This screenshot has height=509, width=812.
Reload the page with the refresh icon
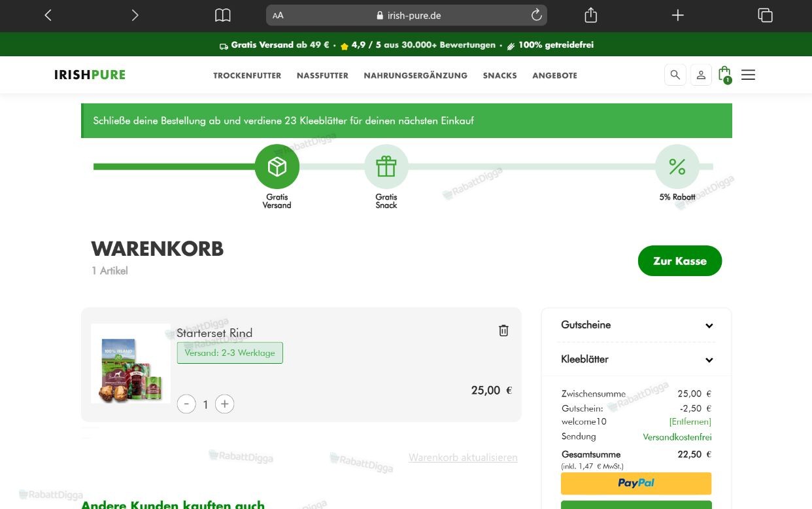(536, 15)
